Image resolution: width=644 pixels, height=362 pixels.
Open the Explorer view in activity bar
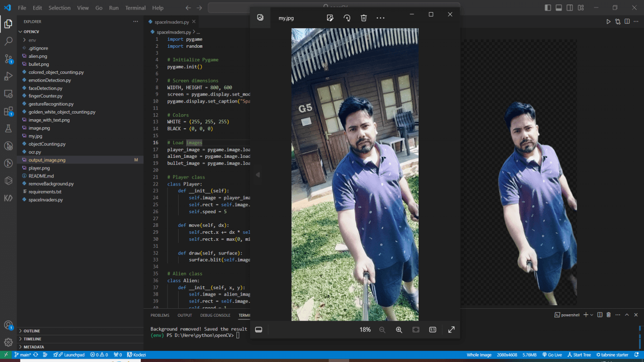pos(8,24)
